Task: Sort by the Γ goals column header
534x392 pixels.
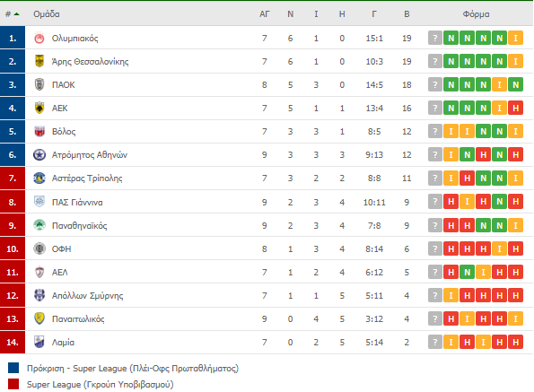Action: click(x=374, y=14)
